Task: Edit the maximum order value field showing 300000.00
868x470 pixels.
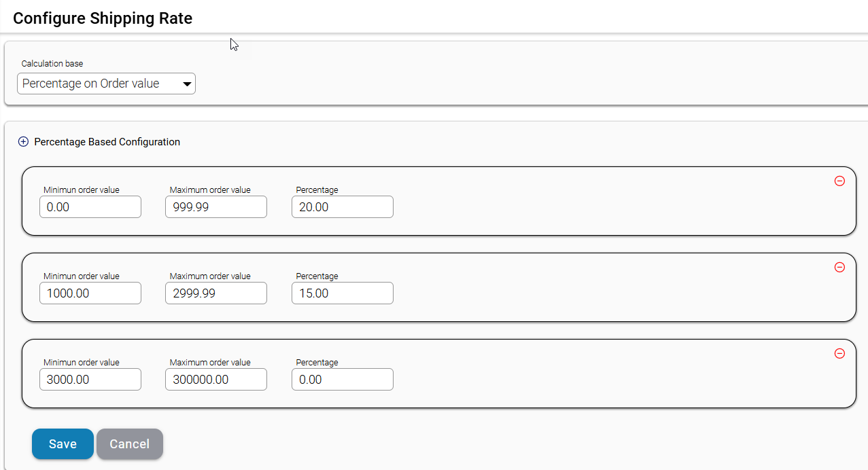Action: click(x=215, y=380)
